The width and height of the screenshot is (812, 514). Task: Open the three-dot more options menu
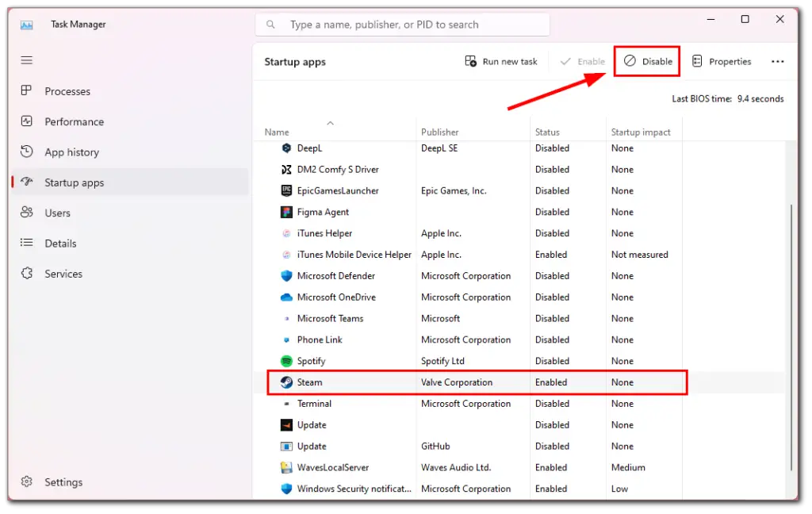point(777,62)
